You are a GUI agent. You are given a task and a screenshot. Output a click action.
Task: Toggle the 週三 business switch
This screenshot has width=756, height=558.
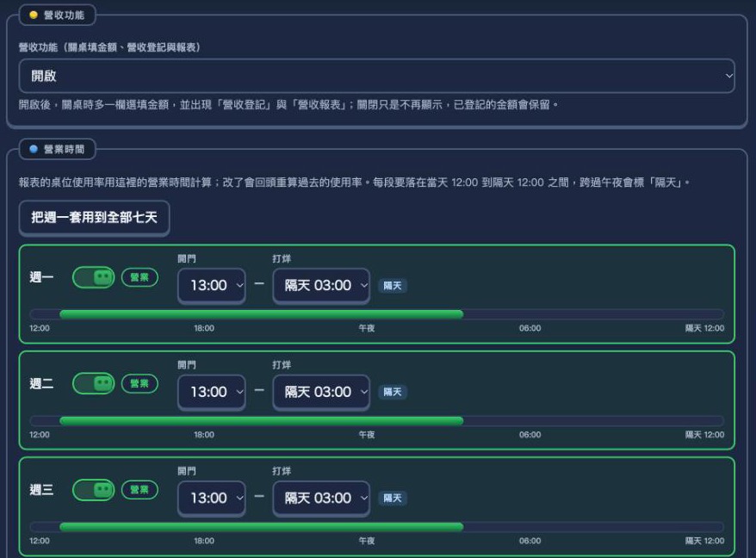pyautogui.click(x=94, y=490)
